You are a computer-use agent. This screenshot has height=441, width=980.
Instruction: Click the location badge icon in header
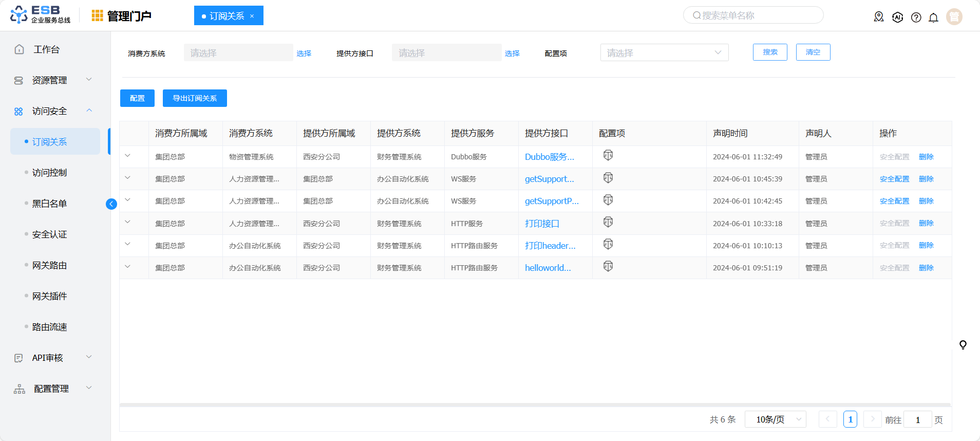click(x=879, y=17)
